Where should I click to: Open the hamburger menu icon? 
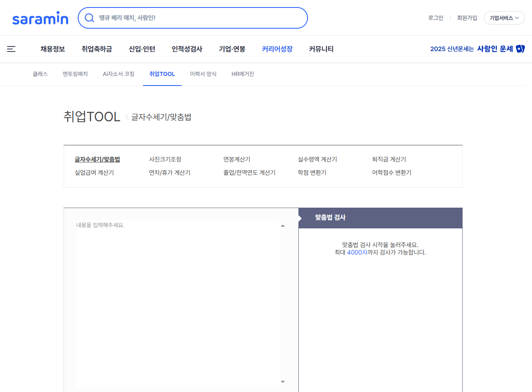pyautogui.click(x=11, y=49)
